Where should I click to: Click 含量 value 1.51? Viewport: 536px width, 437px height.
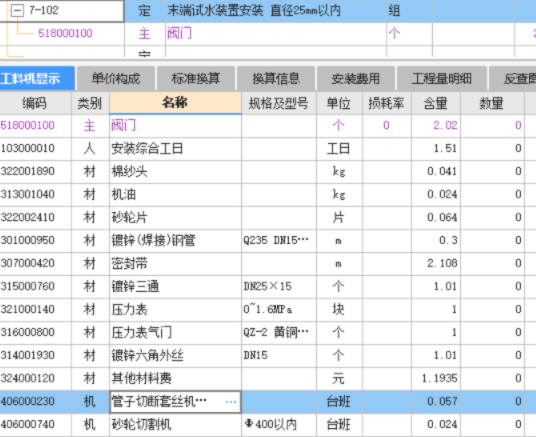436,148
